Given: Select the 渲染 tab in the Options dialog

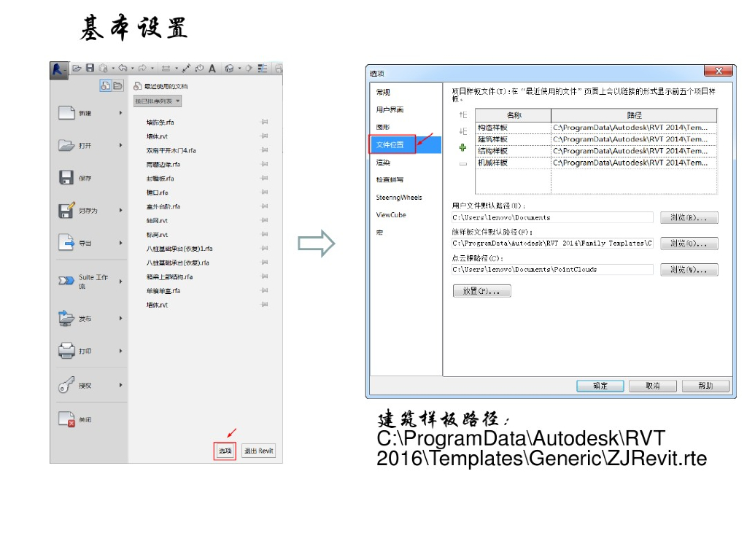Looking at the screenshot, I should 406,163.
